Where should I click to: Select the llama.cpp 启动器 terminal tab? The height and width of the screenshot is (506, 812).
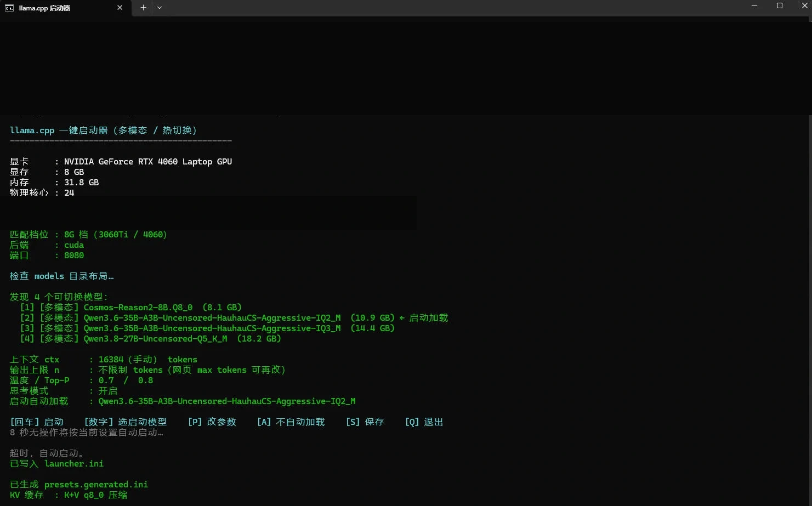(65, 8)
